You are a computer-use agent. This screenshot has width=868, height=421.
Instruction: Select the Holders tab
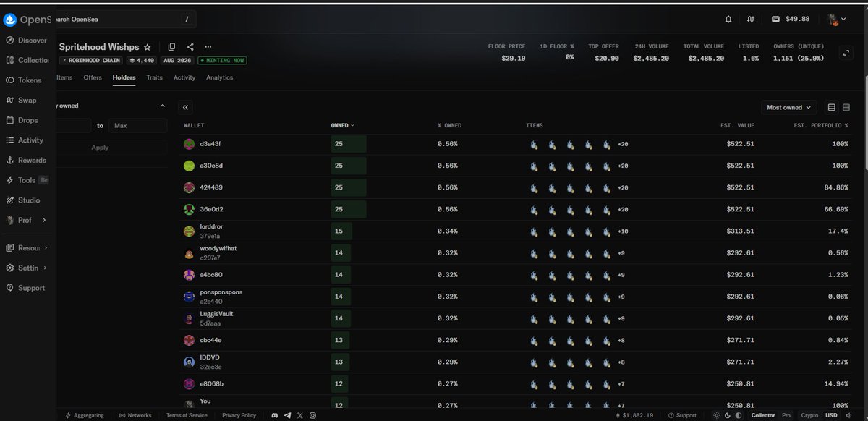pos(124,77)
